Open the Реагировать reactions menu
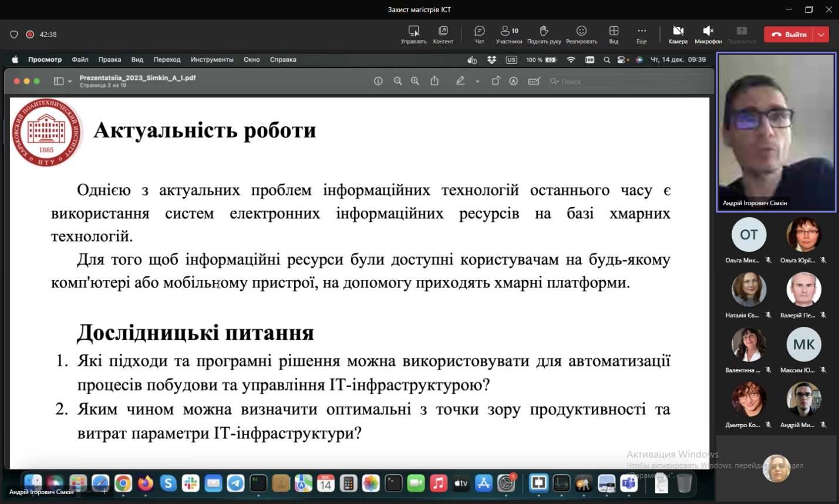This screenshot has height=504, width=839. (581, 34)
